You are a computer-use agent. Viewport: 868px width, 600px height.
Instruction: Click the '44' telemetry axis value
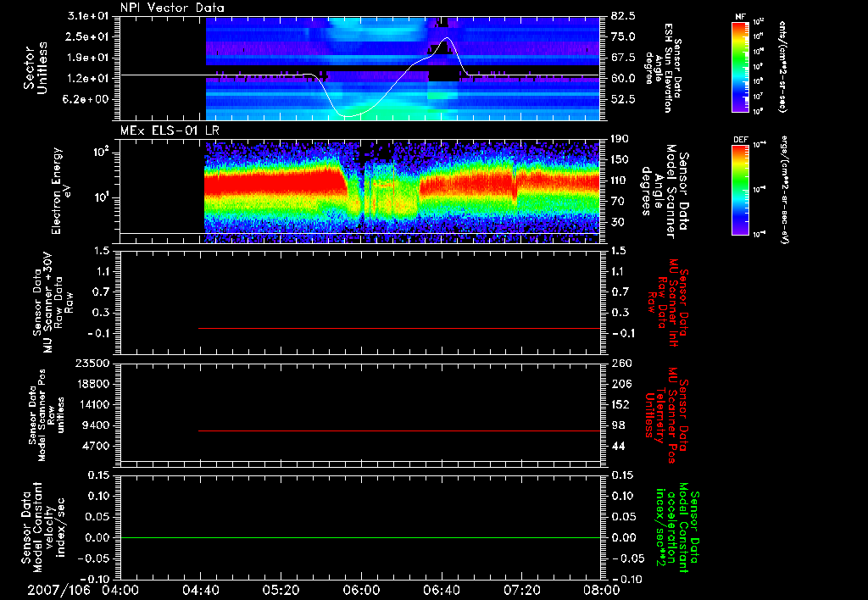618,446
